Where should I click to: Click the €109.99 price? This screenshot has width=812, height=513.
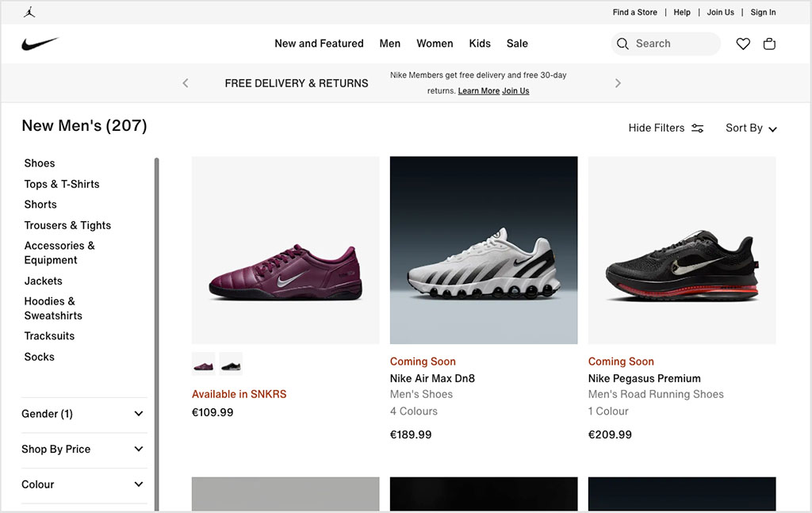pyautogui.click(x=213, y=412)
